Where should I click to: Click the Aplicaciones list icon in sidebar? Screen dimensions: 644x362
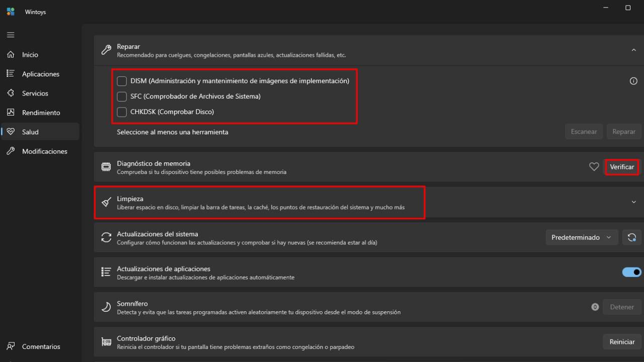pos(11,74)
